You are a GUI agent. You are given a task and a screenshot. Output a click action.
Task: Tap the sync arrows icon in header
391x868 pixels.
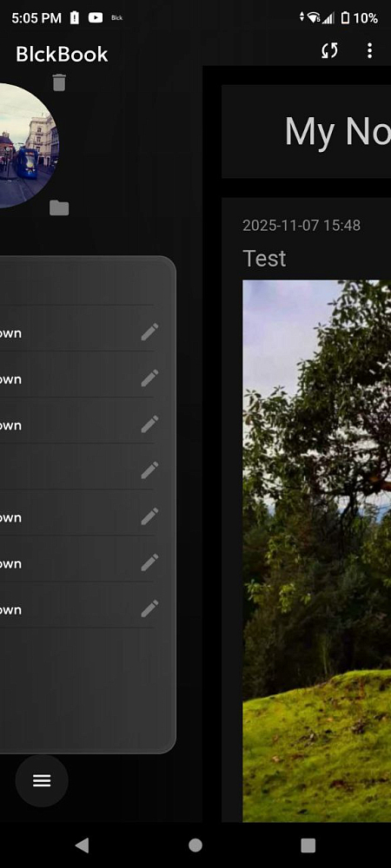(329, 51)
